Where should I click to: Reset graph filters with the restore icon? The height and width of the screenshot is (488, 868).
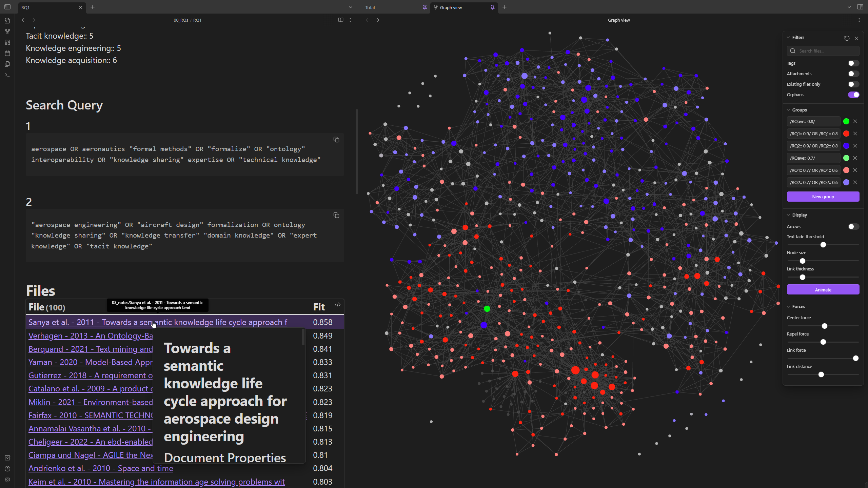tap(847, 38)
